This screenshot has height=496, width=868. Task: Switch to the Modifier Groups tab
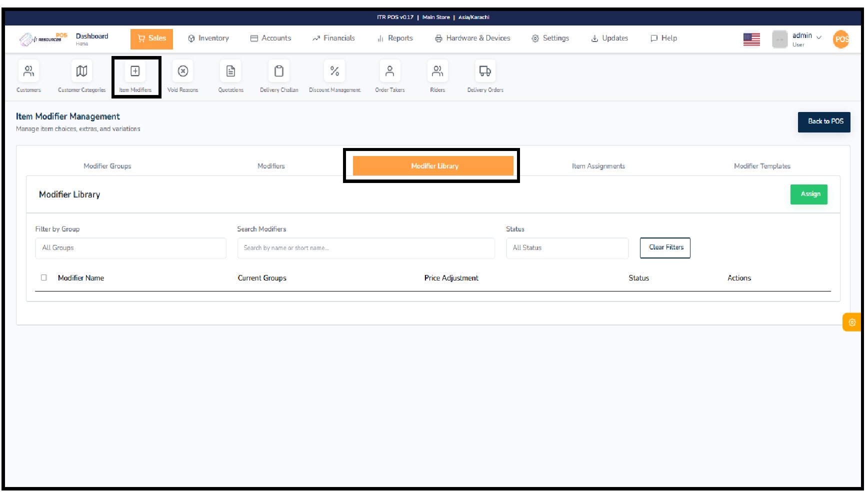(x=107, y=166)
